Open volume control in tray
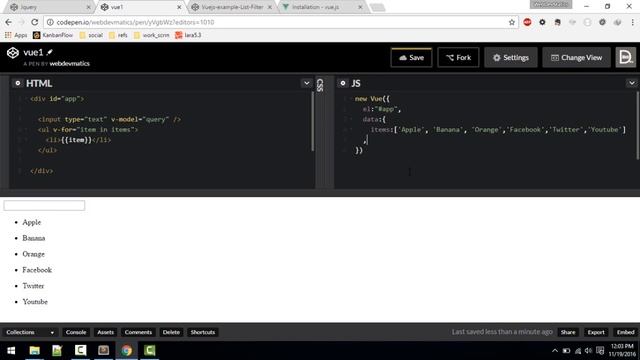640x360 pixels. pos(588,351)
